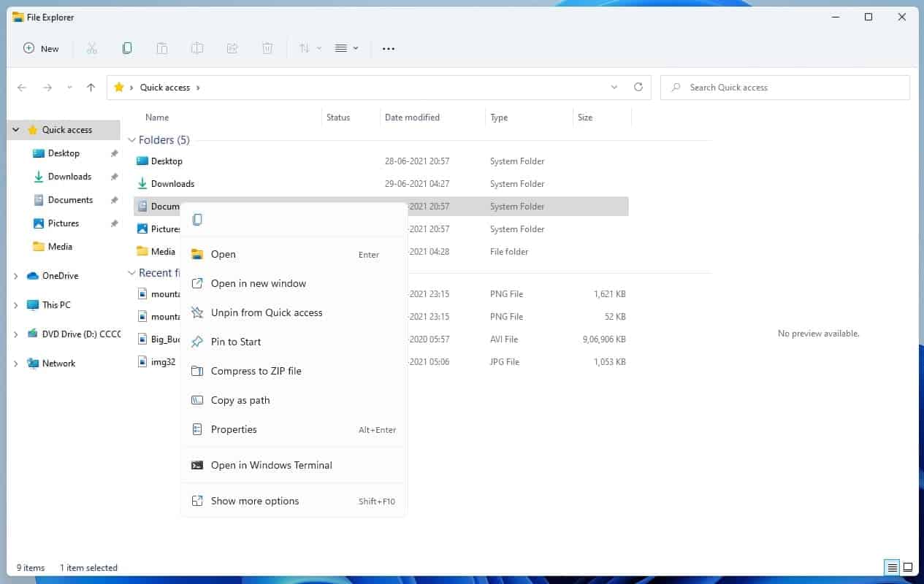Screen dimensions: 924x584
Task: Click the Share icon in the toolbar
Action: pos(232,48)
